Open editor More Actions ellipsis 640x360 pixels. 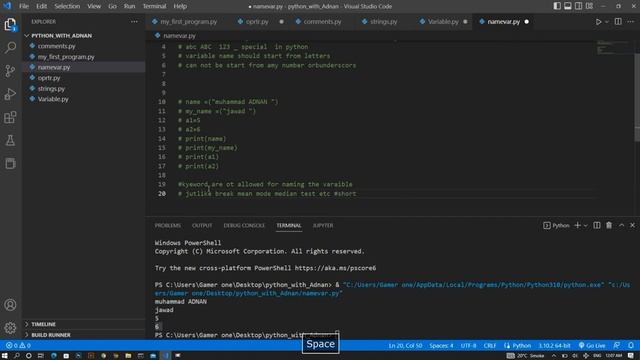(631, 22)
